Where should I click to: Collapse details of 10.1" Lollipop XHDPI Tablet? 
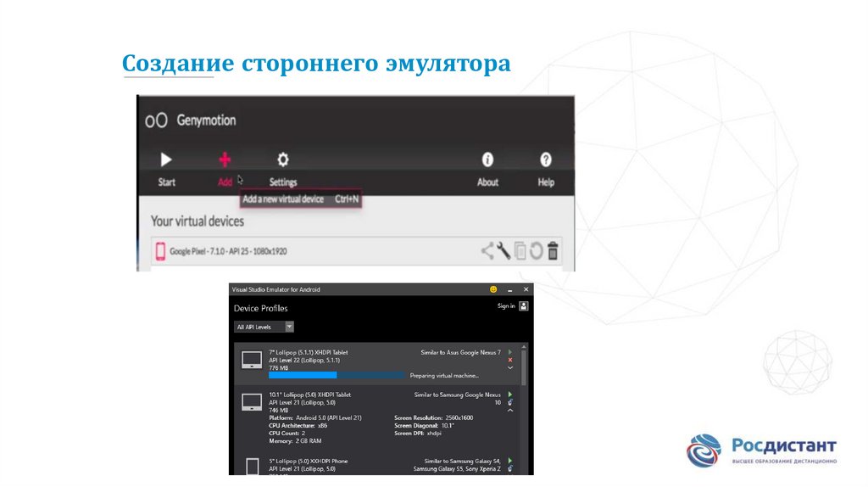coord(509,411)
